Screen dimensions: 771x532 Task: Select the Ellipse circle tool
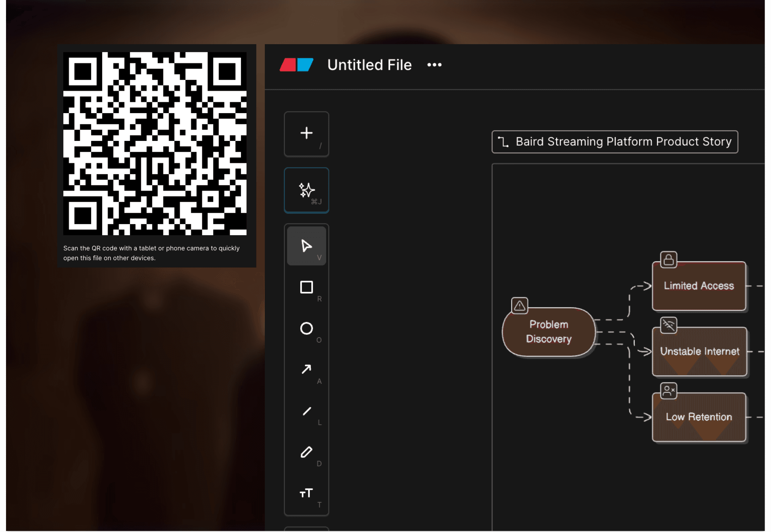[x=306, y=329]
